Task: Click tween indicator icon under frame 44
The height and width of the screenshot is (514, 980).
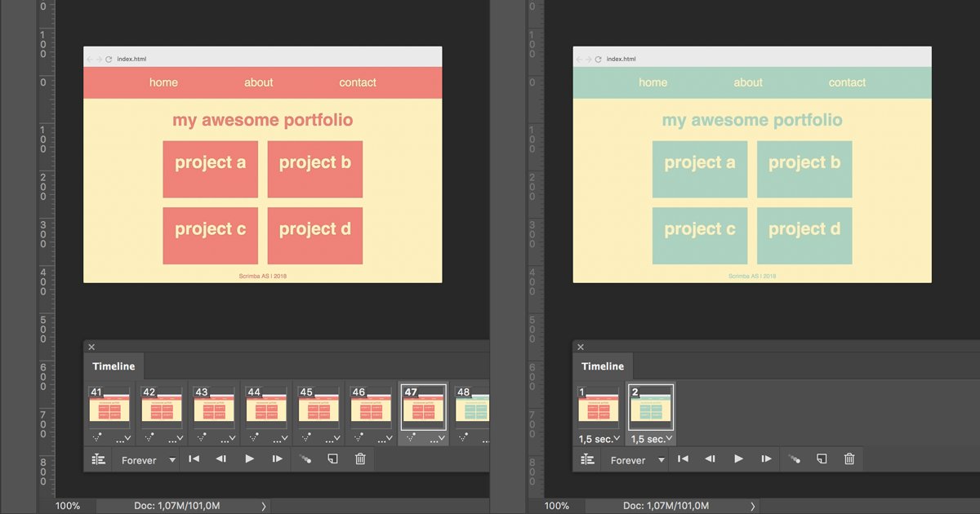Action: pyautogui.click(x=255, y=437)
